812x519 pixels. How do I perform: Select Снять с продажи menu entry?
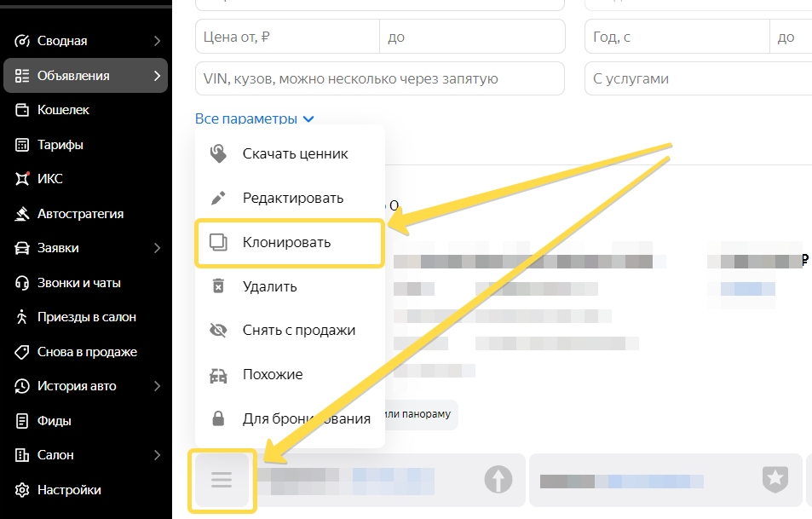298,331
